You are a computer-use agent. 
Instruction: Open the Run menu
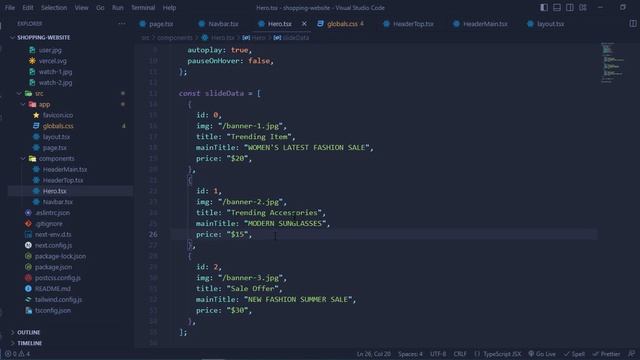pyautogui.click(x=118, y=8)
